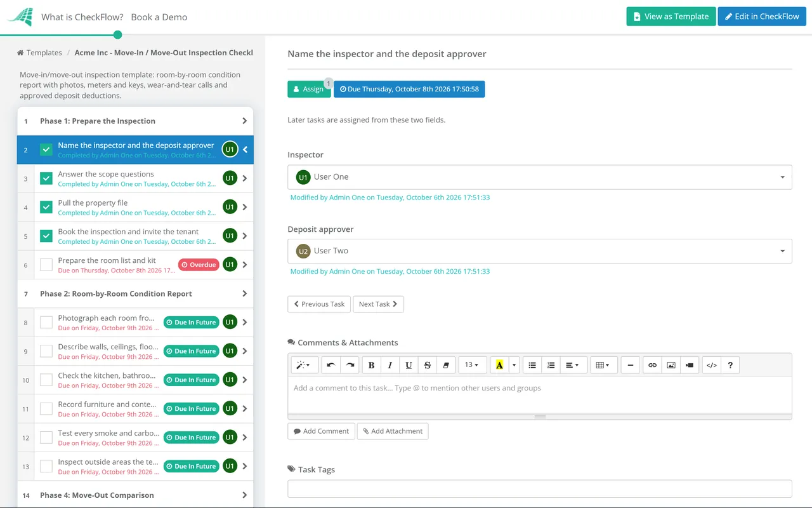The width and height of the screenshot is (812, 508).
Task: Open Check the kitchen, bathroom task row
Action: click(135, 380)
